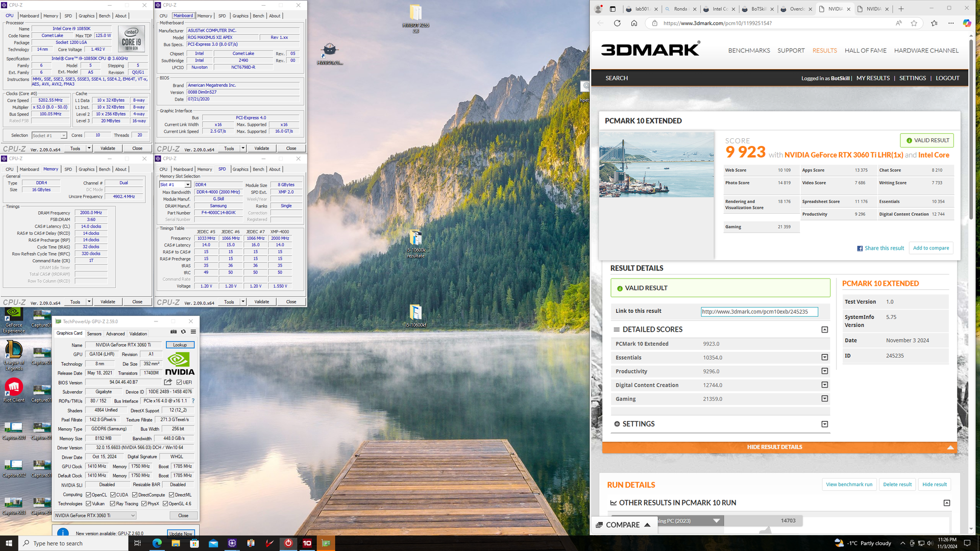Viewport: 980px width, 551px height.
Task: Open the GPU selection dropdown in GPU-Z
Action: pos(95,515)
